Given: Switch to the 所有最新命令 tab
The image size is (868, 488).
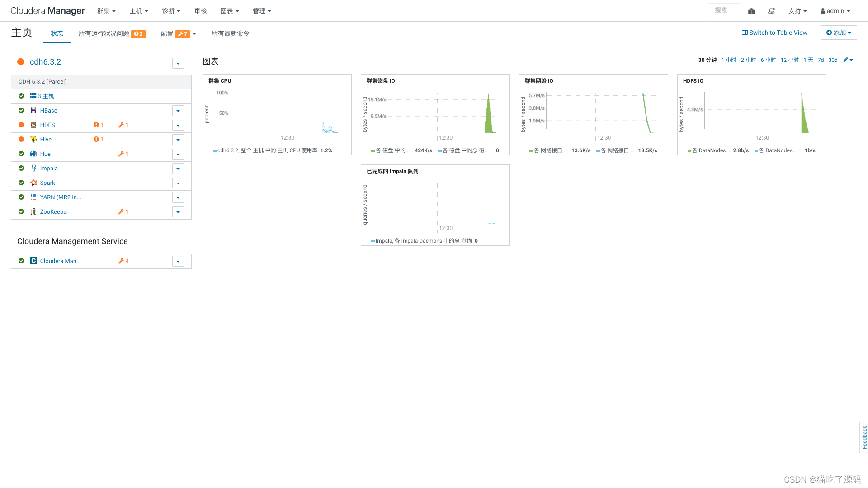Looking at the screenshot, I should click(x=230, y=33).
